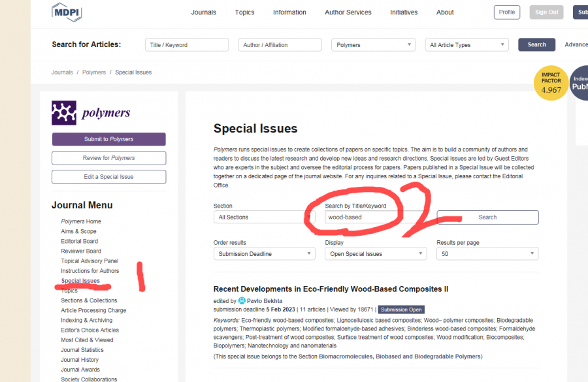The height and width of the screenshot is (382, 588).
Task: Click the ORCID icon beside Pavlo Bekhta
Action: click(242, 300)
